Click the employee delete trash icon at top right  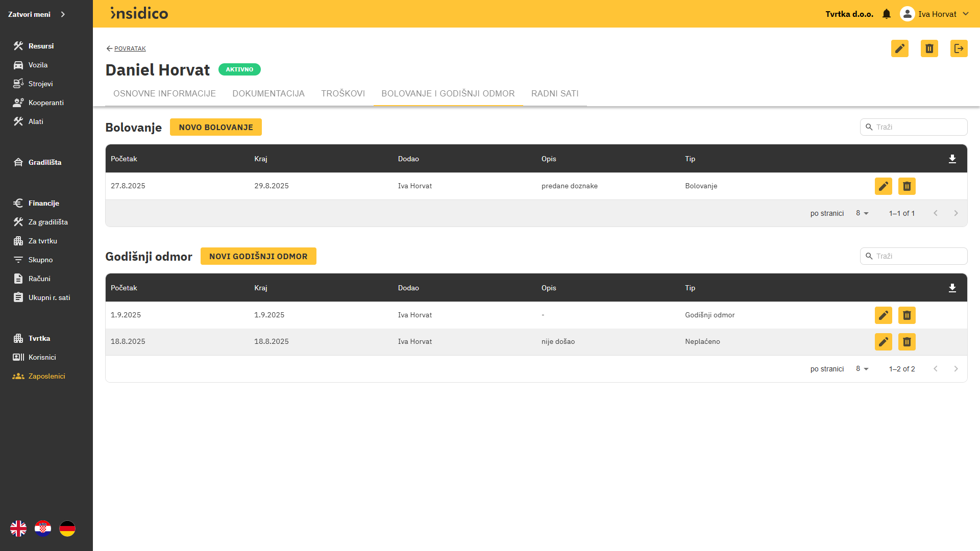pos(929,48)
